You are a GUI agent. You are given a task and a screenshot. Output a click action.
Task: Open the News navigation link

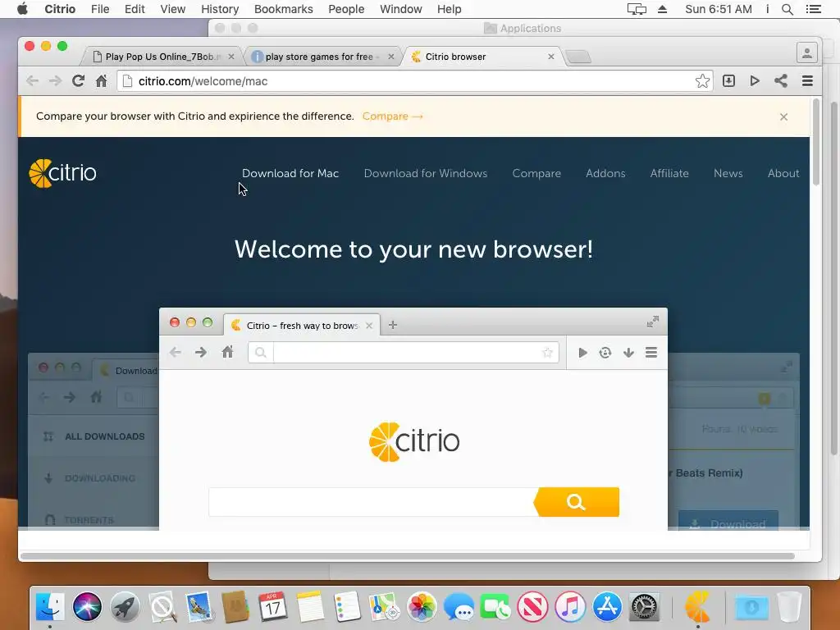click(x=728, y=173)
